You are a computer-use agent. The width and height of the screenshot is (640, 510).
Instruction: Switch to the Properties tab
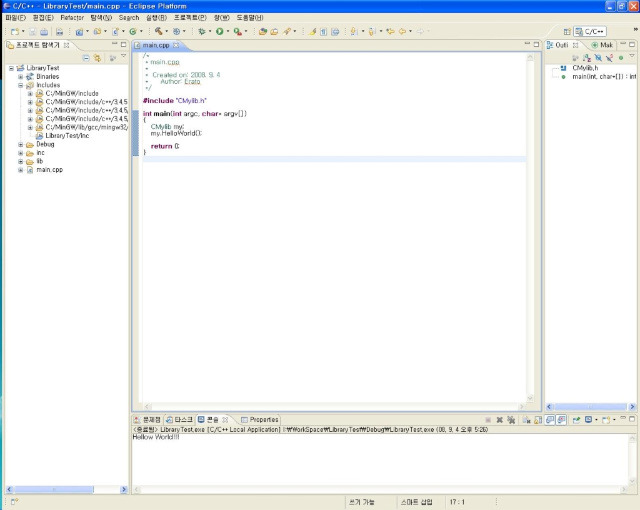click(x=260, y=419)
